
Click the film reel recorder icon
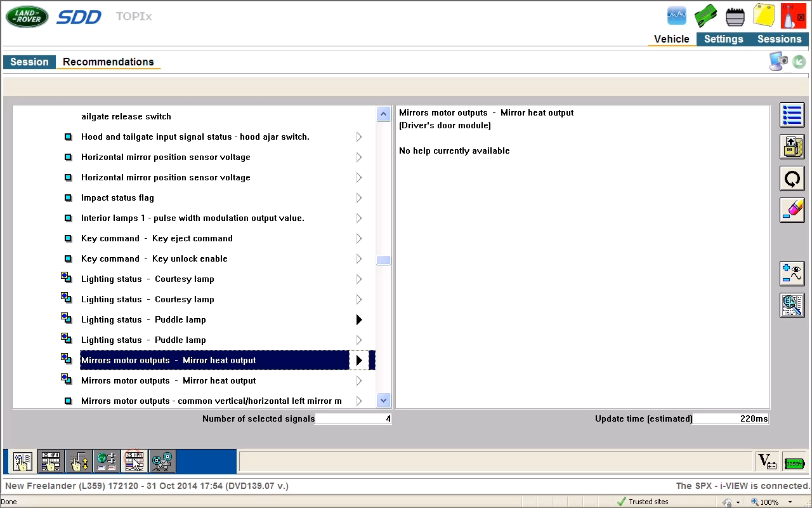coord(162,462)
